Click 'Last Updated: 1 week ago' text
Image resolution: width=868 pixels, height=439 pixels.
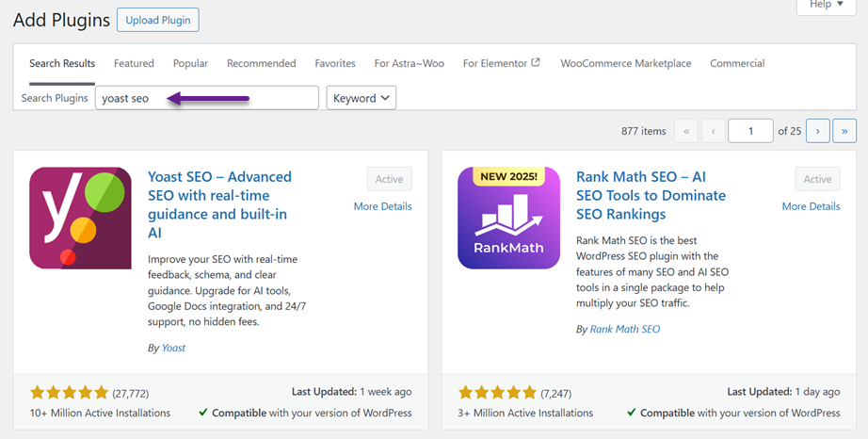351,392
